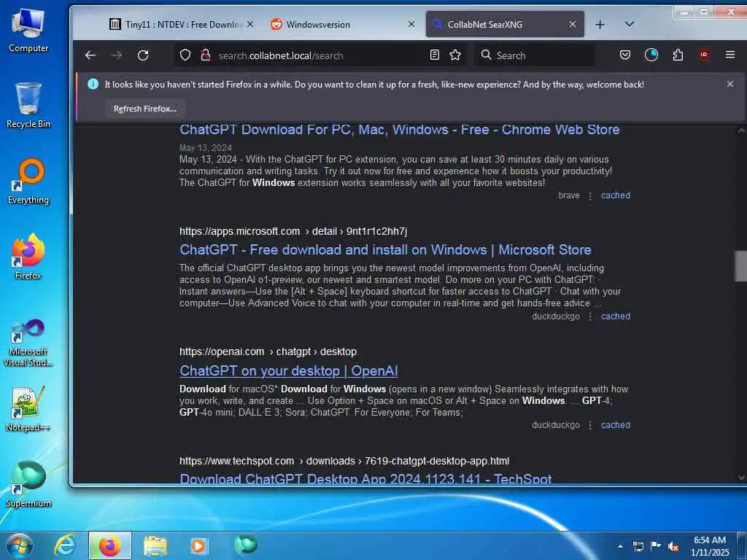Select the Microsoft Visual Studio shortcut

[28, 343]
